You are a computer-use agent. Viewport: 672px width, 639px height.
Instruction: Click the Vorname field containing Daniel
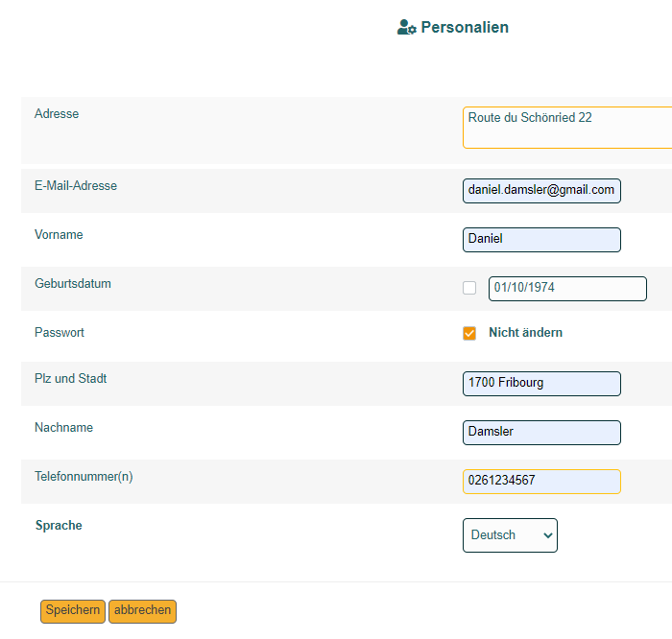541,240
